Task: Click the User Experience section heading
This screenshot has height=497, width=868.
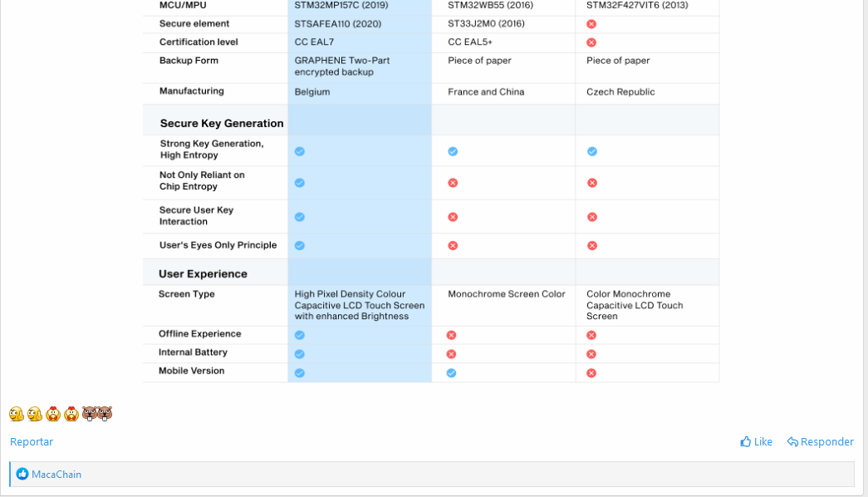Action: pyautogui.click(x=203, y=273)
